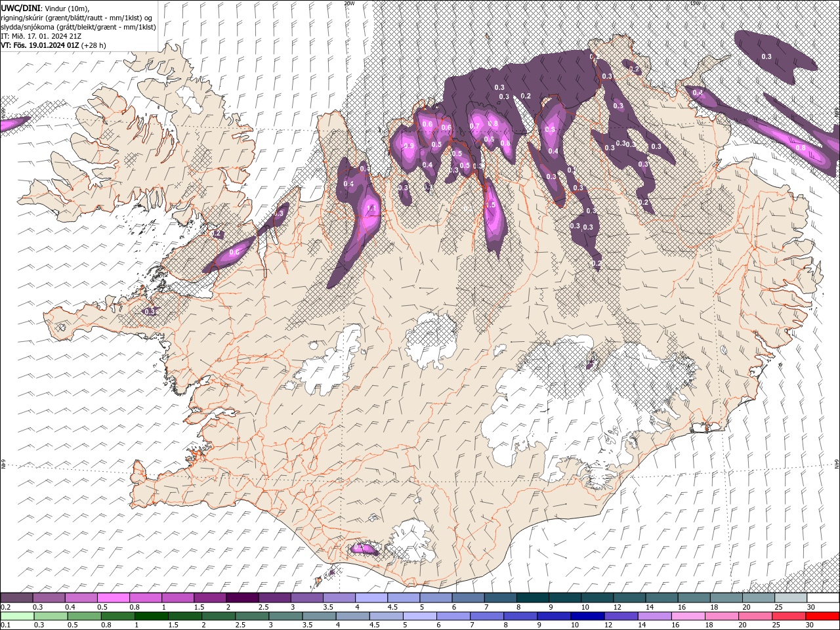Select the pink 0.5 swatch in upper legend row
Image resolution: width=840 pixels, height=630 pixels.
(x=113, y=598)
